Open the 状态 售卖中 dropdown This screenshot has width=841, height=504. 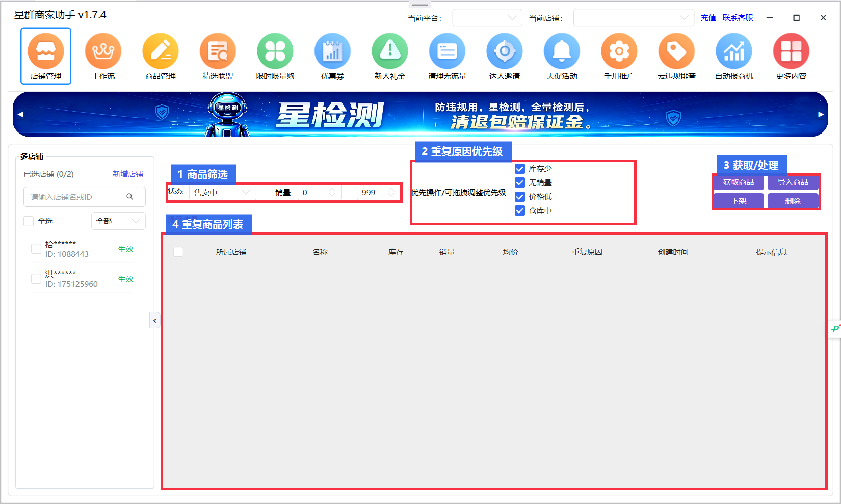[x=222, y=192]
